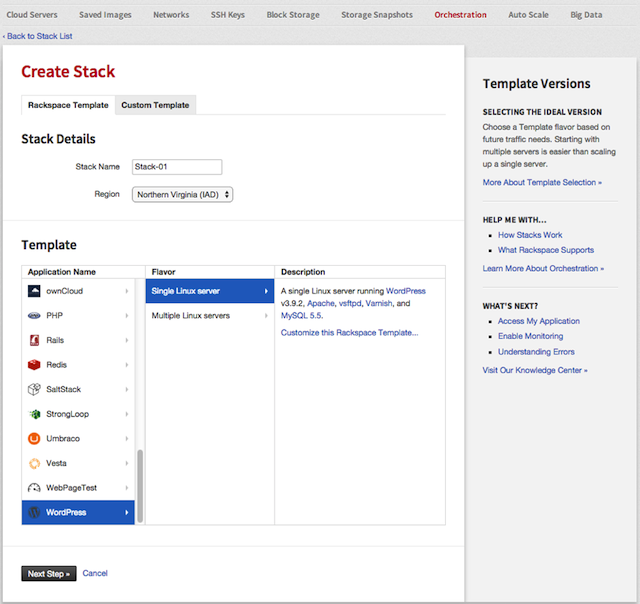The image size is (640, 604).
Task: Click the WordPress logo icon
Action: [x=34, y=512]
